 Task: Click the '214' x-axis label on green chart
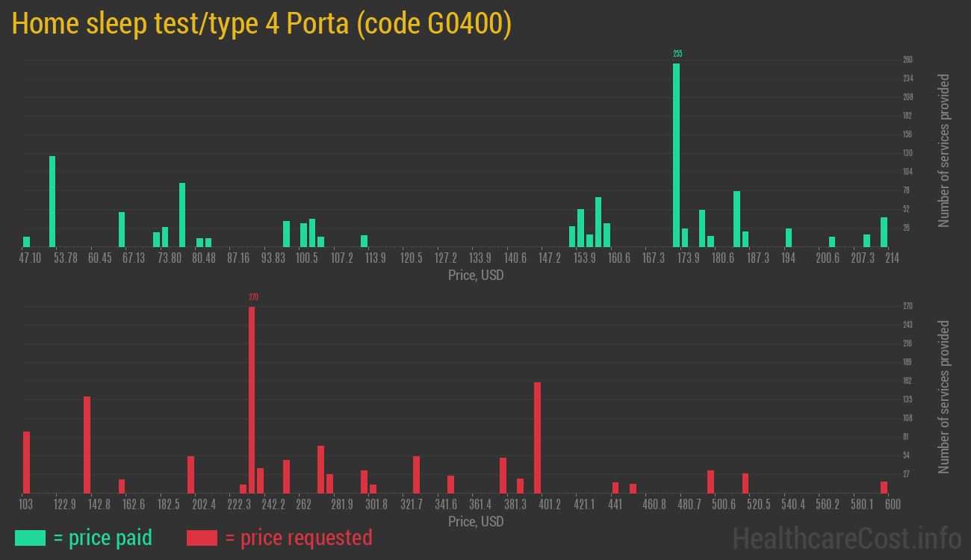[891, 258]
